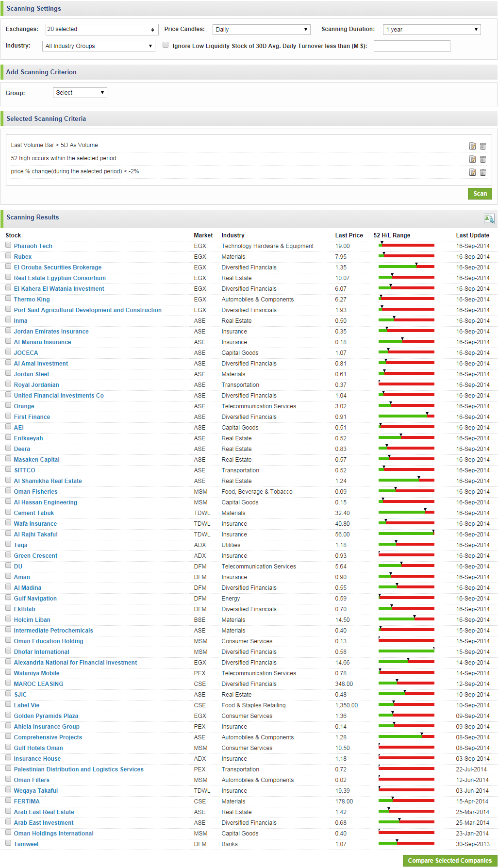The width and height of the screenshot is (498, 868).
Task: Click Label Vie last price 1,350.00
Action: coord(347,705)
